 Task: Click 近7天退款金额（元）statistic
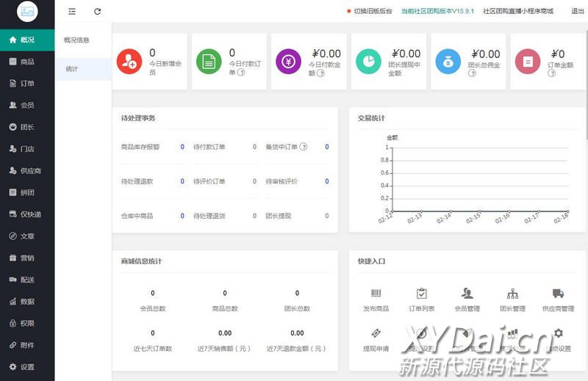pyautogui.click(x=296, y=341)
